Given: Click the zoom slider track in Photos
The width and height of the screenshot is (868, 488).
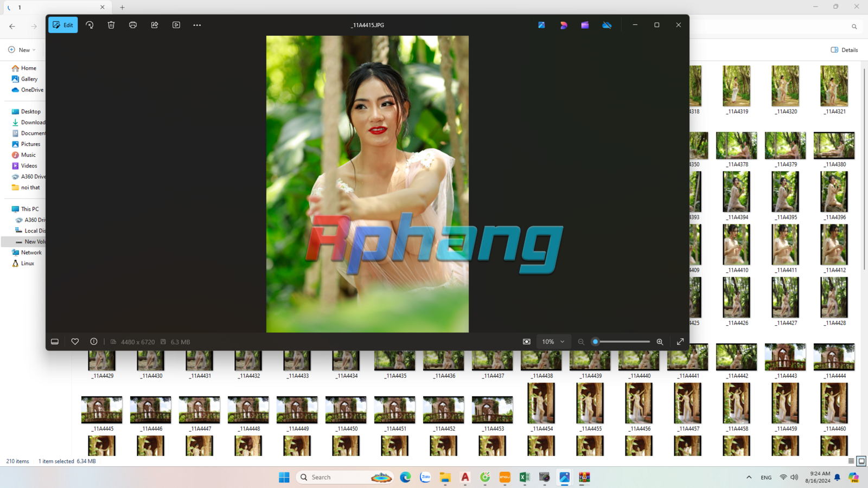Looking at the screenshot, I should (622, 342).
